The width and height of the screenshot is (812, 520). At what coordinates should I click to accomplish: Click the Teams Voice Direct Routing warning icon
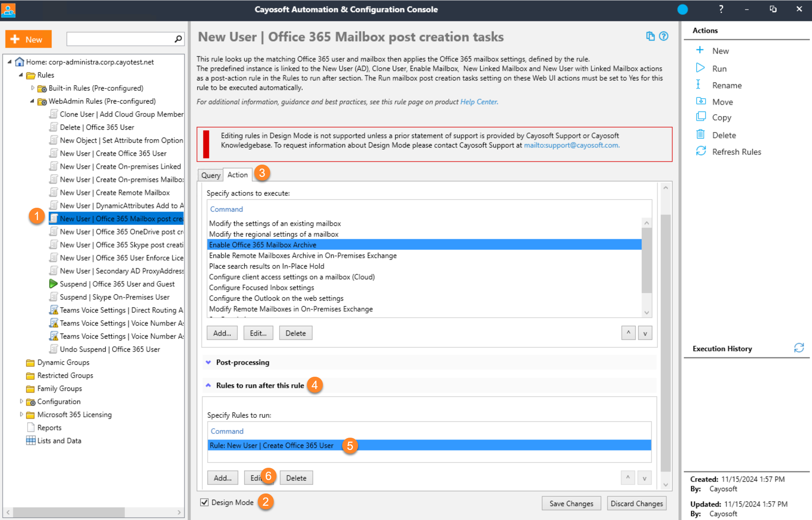[53, 310]
